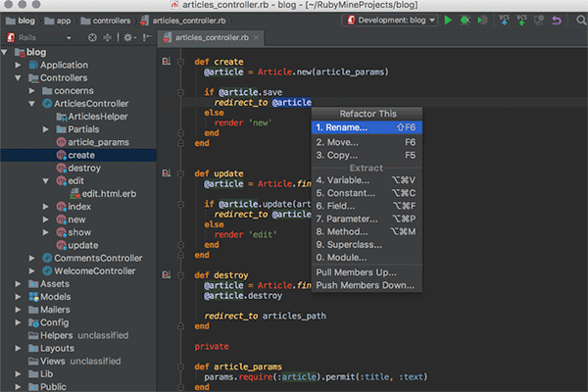Select ArticlesHelper in project tree
The height and width of the screenshot is (392, 588).
coord(78,117)
